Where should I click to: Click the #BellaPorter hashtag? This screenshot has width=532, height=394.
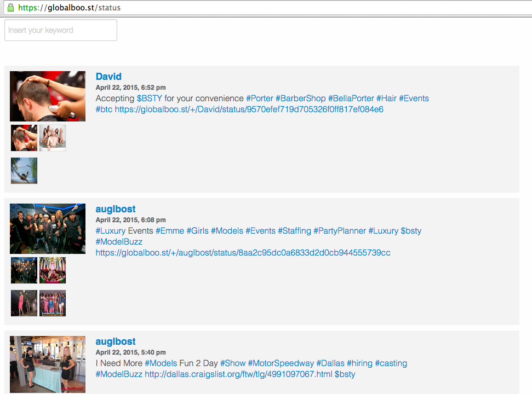point(351,99)
